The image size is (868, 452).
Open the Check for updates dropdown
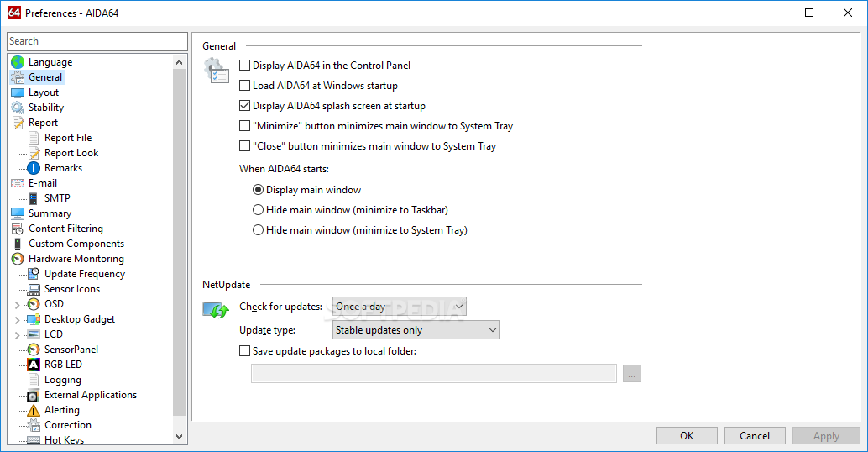pyautogui.click(x=399, y=307)
